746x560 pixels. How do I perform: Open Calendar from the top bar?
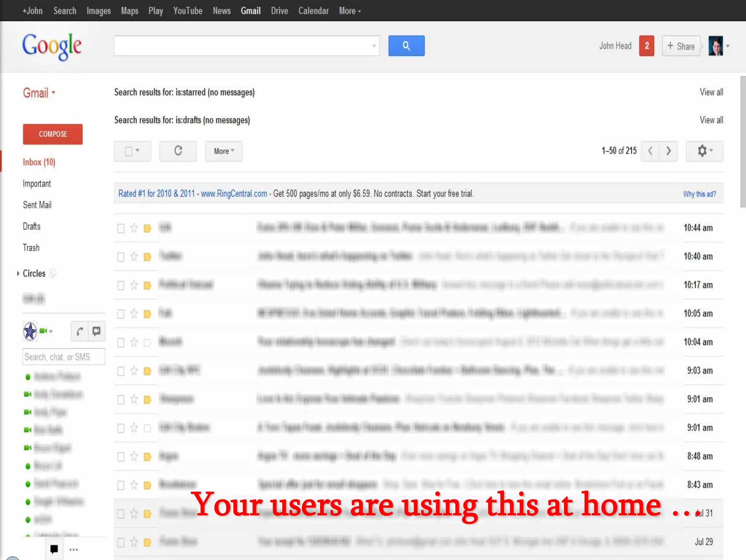click(x=314, y=11)
